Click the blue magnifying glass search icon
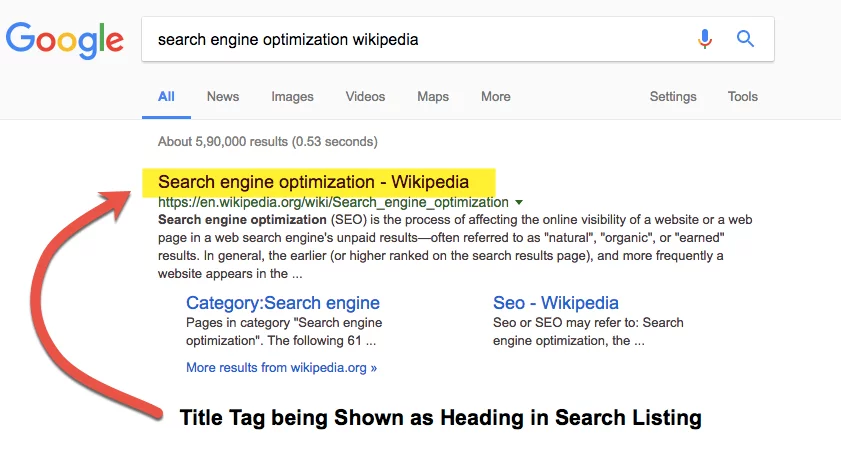This screenshot has height=455, width=841. (x=745, y=39)
